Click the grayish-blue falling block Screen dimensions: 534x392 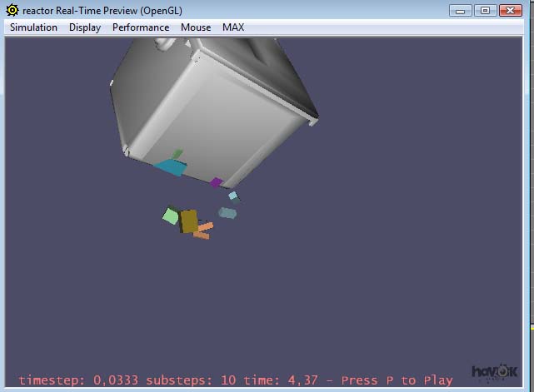pyautogui.click(x=227, y=213)
